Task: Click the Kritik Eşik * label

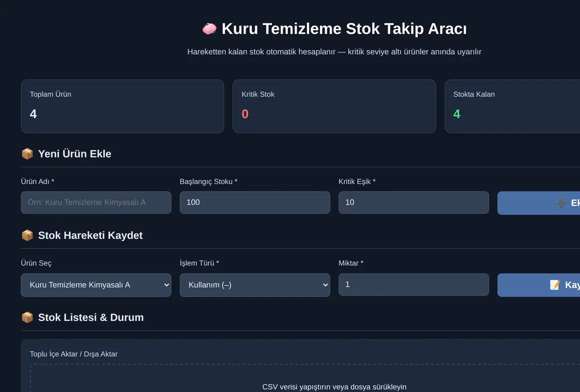Action: [357, 181]
